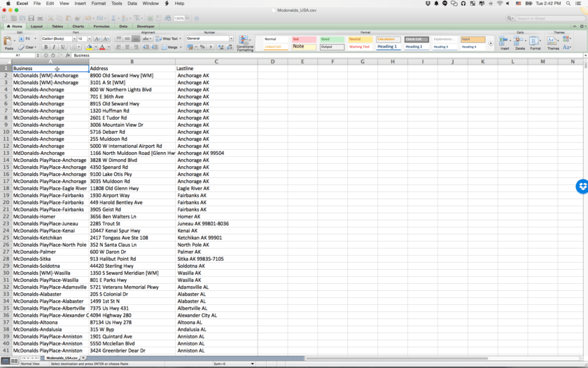The height and width of the screenshot is (368, 588).
Task: Click the Themes icon
Action: 552,41
